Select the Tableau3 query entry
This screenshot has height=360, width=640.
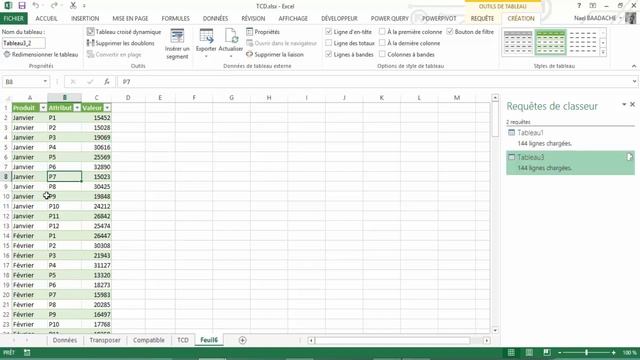(x=570, y=162)
